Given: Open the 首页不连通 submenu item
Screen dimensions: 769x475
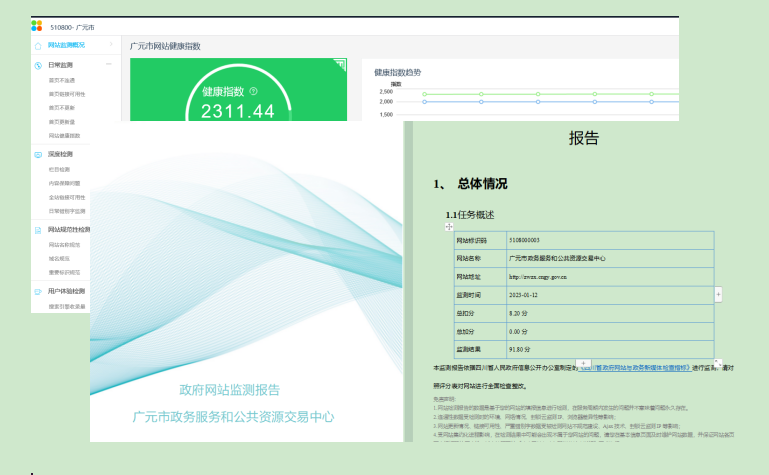Looking at the screenshot, I should (x=62, y=80).
